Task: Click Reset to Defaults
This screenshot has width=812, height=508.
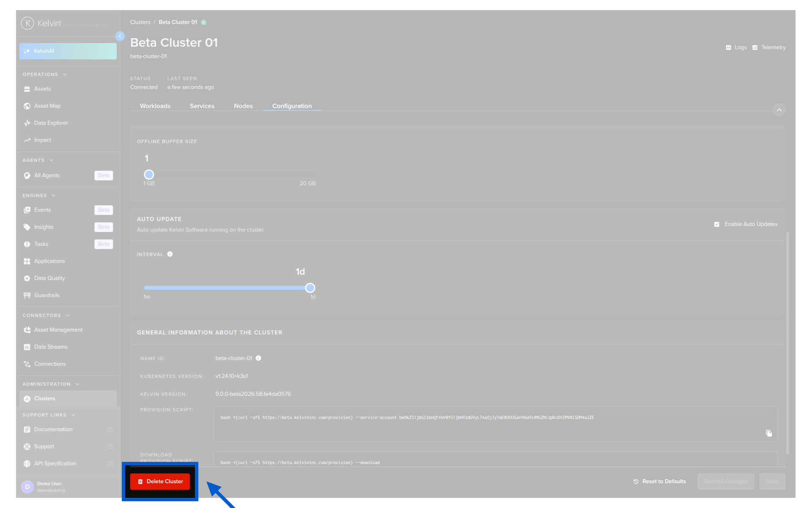Action: tap(660, 482)
